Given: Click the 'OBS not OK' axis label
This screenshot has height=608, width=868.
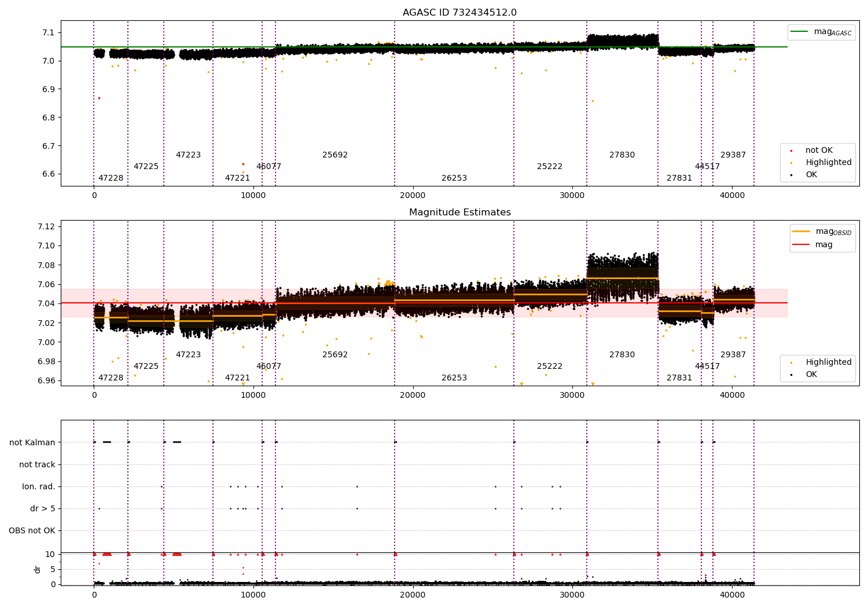Looking at the screenshot, I should pos(32,530).
